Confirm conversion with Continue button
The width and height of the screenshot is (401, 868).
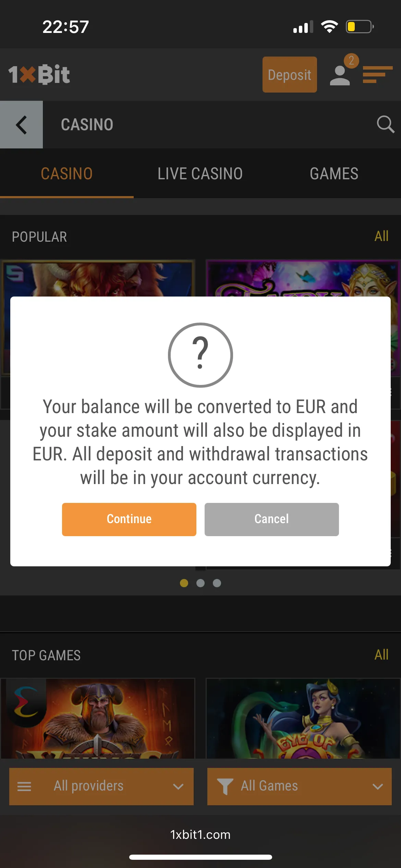pyautogui.click(x=129, y=519)
